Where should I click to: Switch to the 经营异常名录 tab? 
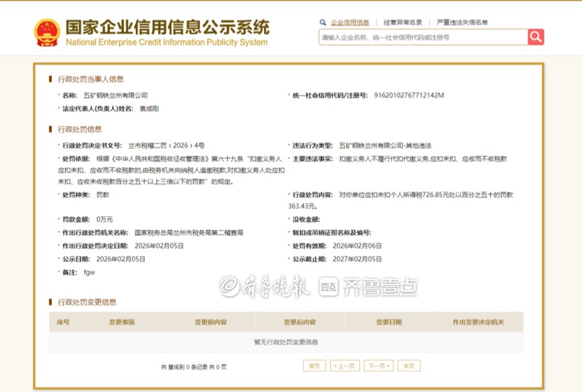coord(403,22)
